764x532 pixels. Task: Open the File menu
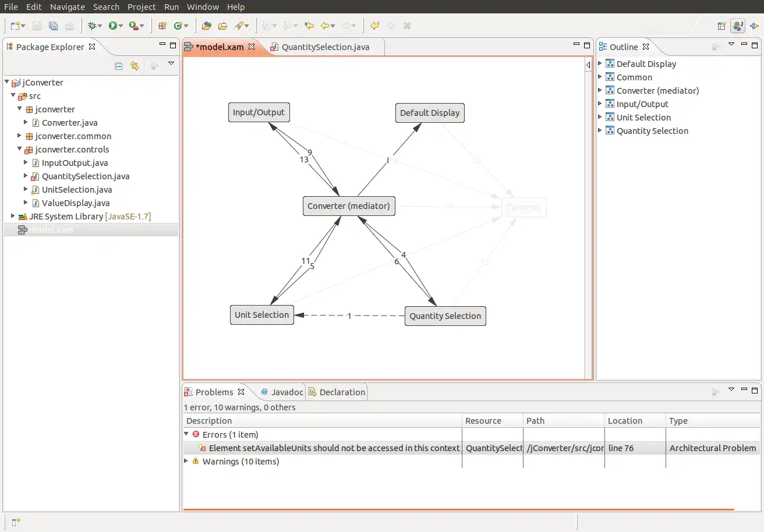point(11,7)
